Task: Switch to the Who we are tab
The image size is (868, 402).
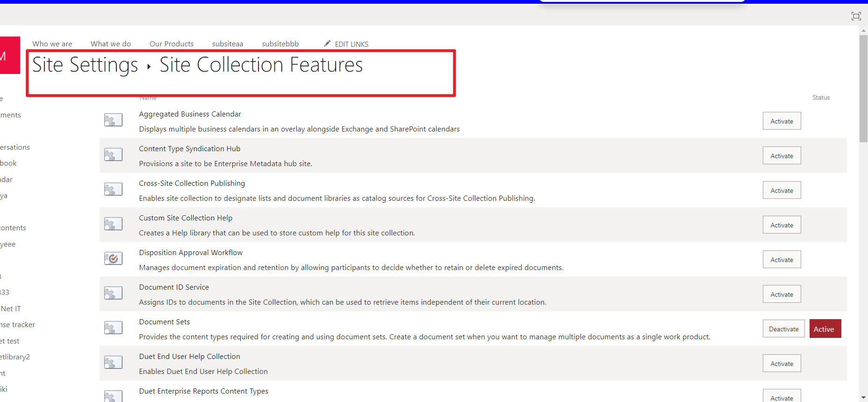Action: click(52, 44)
